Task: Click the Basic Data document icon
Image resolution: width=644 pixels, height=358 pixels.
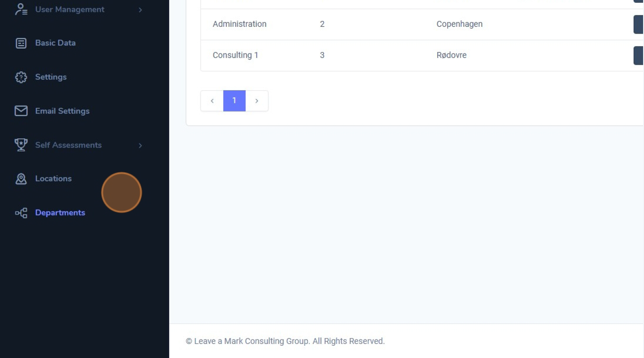Action: [x=21, y=43]
